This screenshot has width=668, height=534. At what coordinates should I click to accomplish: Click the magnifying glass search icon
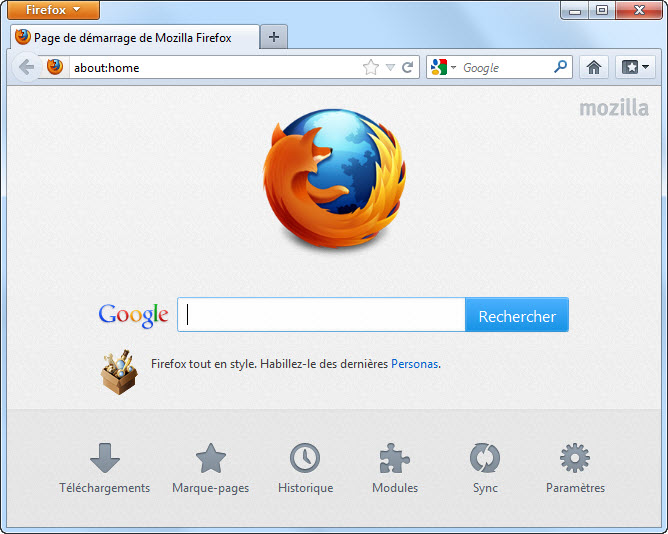[x=561, y=67]
